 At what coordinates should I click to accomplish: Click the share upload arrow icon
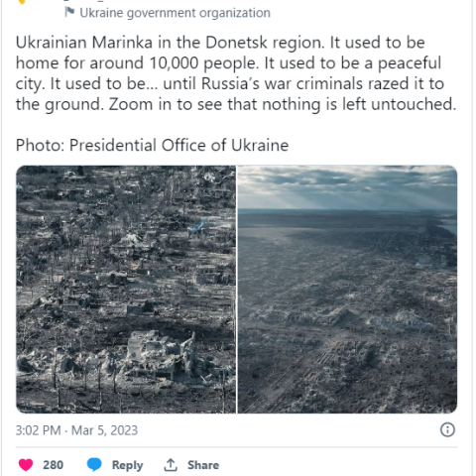171,465
